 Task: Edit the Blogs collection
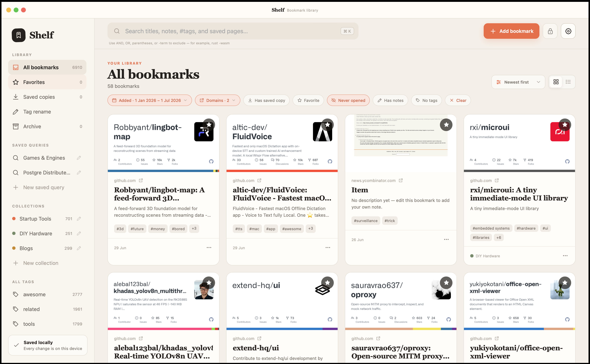pyautogui.click(x=79, y=248)
